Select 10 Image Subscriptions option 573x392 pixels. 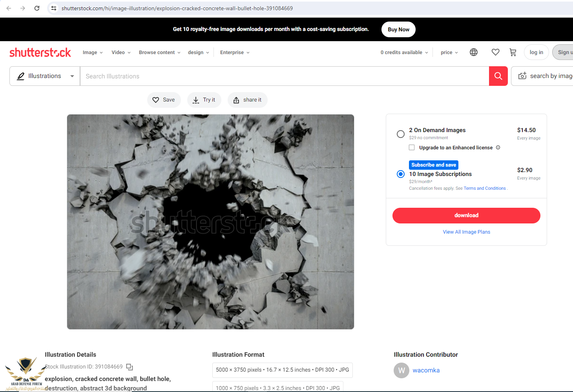(x=400, y=174)
